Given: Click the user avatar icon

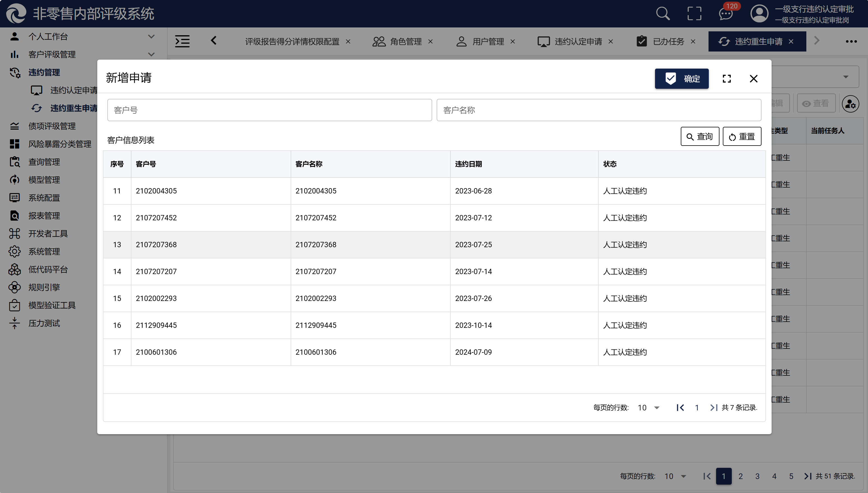Looking at the screenshot, I should pyautogui.click(x=759, y=14).
